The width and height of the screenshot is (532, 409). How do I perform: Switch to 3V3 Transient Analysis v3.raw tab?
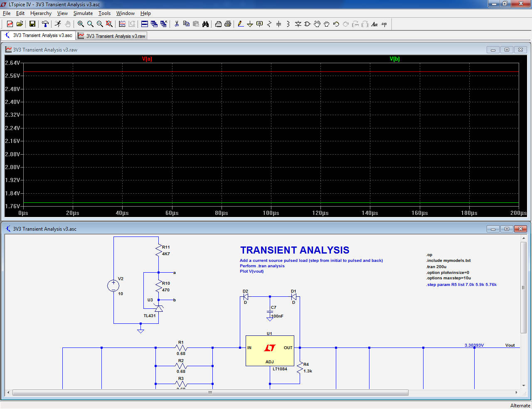112,36
